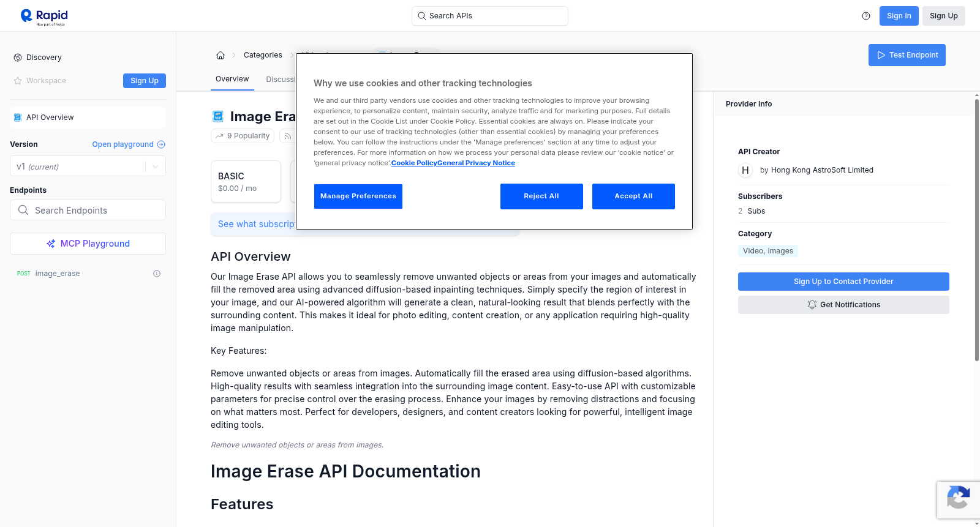Click the Image Erase API Documentation heading
Viewport: 980px width, 527px height.
click(345, 471)
